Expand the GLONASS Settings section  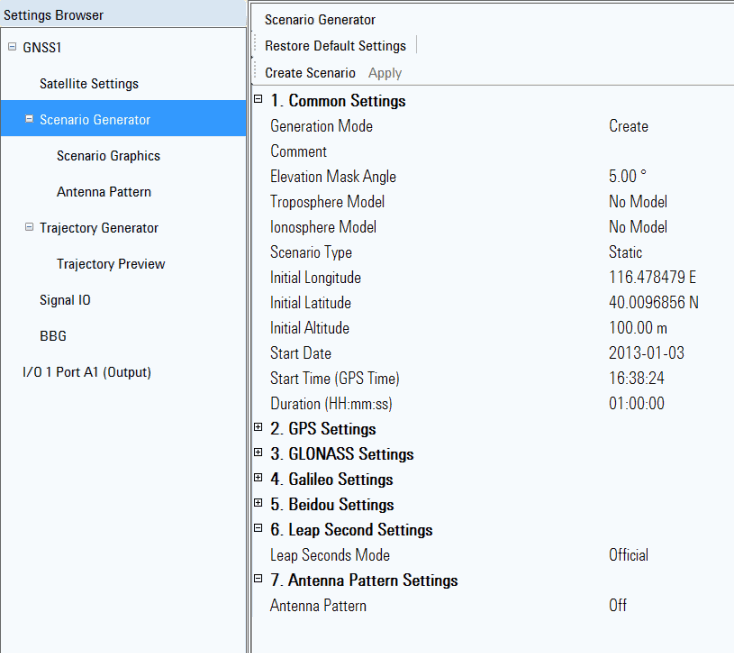pos(258,453)
